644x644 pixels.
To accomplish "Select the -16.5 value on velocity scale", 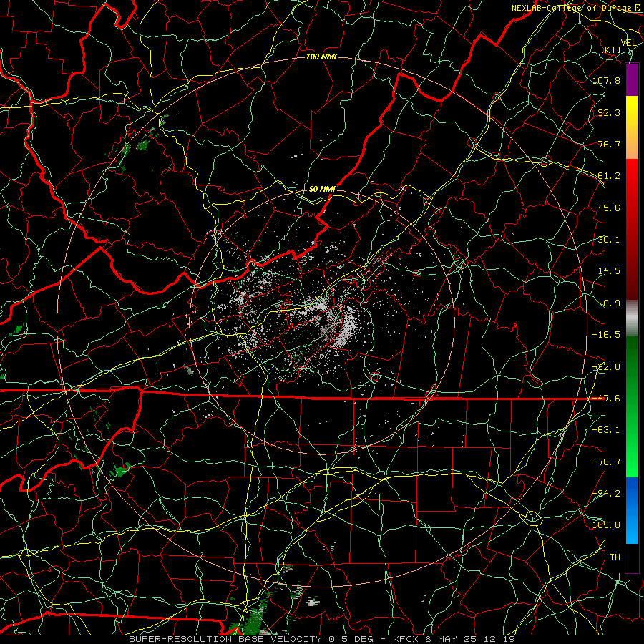I will tap(606, 335).
